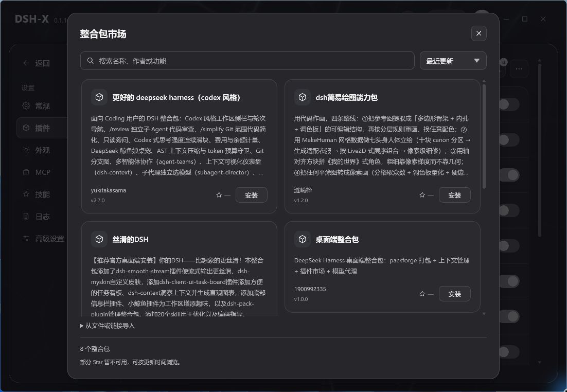Screen dimensions: 567x392
Task: Open 高级设置 in the settings sidebar
Action: click(x=42, y=239)
